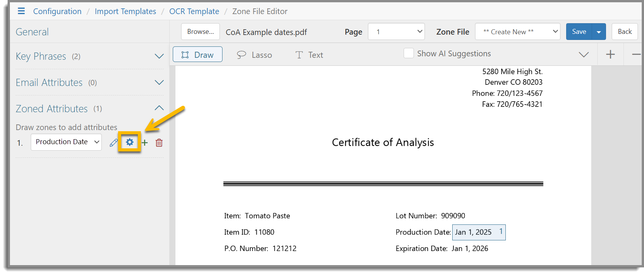Delete the Production Date zone with trash icon
Screen dimensions: 644x275
click(x=159, y=143)
